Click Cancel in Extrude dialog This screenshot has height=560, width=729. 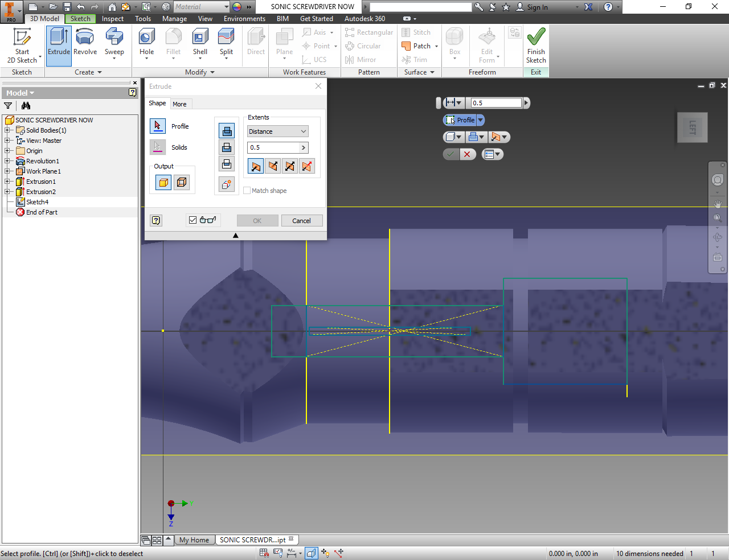[302, 221]
